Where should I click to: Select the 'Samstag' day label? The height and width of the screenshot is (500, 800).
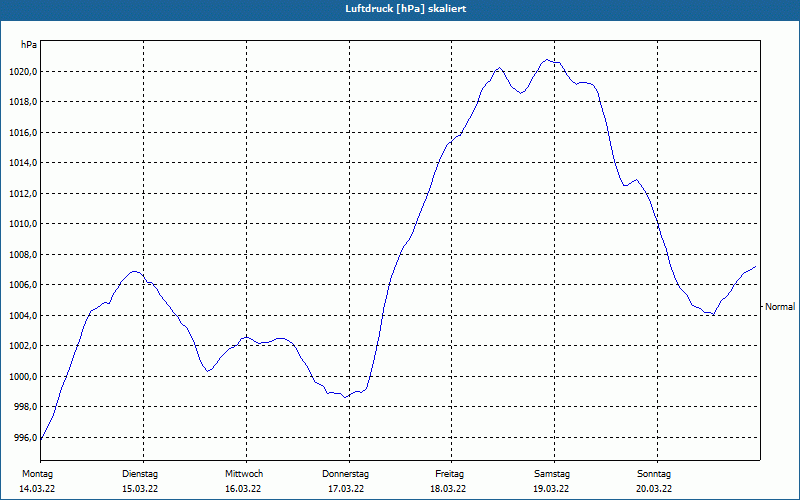(552, 474)
